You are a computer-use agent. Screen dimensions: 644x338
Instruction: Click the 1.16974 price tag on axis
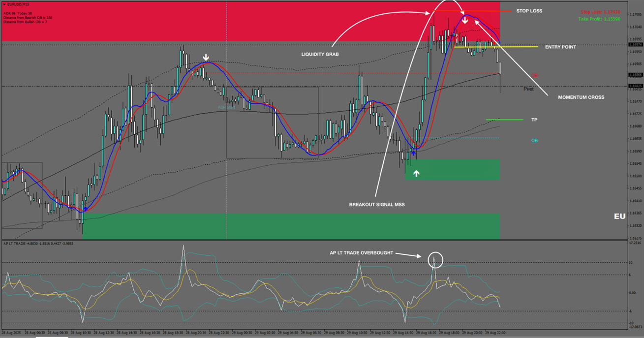(x=635, y=44)
